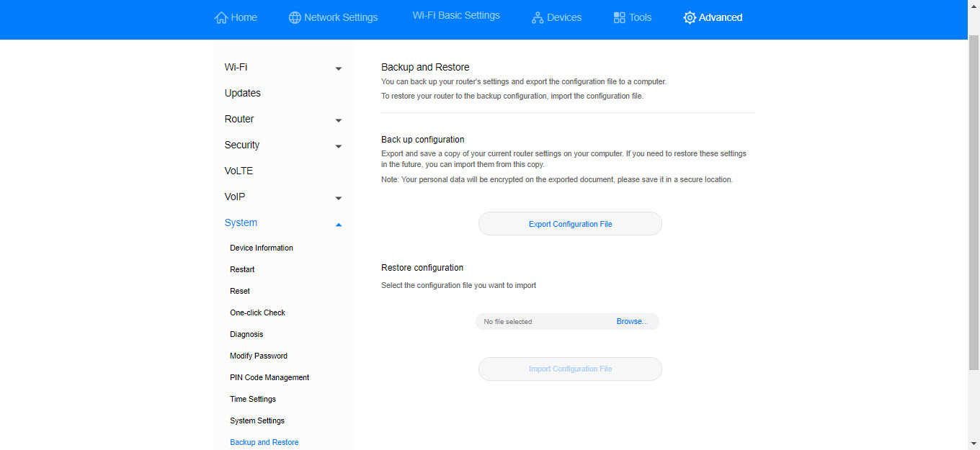
Task: Open the VoLTE sidebar item
Action: tap(239, 171)
